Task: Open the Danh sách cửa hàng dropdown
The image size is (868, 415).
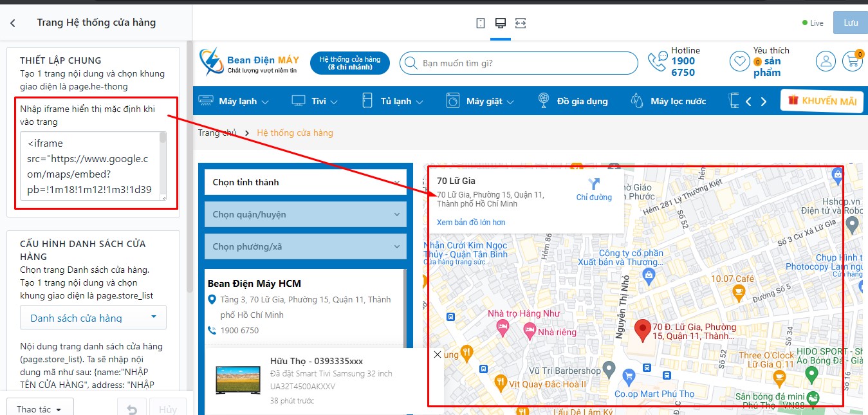Action: click(93, 318)
